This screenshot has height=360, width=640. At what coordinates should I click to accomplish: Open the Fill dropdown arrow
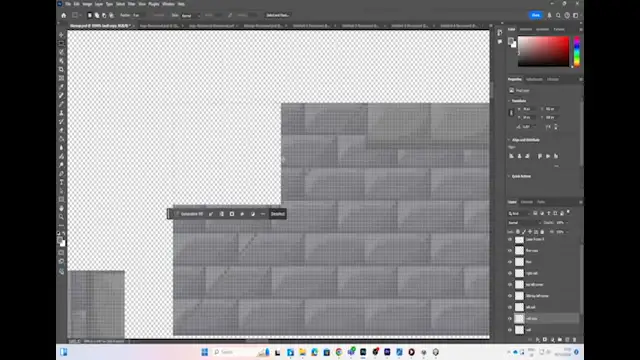567,231
